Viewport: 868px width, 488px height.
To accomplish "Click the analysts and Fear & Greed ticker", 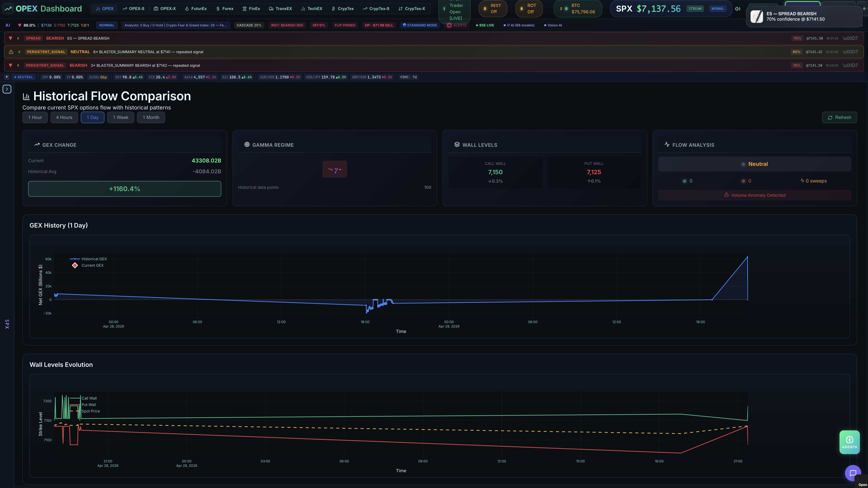I will (176, 25).
